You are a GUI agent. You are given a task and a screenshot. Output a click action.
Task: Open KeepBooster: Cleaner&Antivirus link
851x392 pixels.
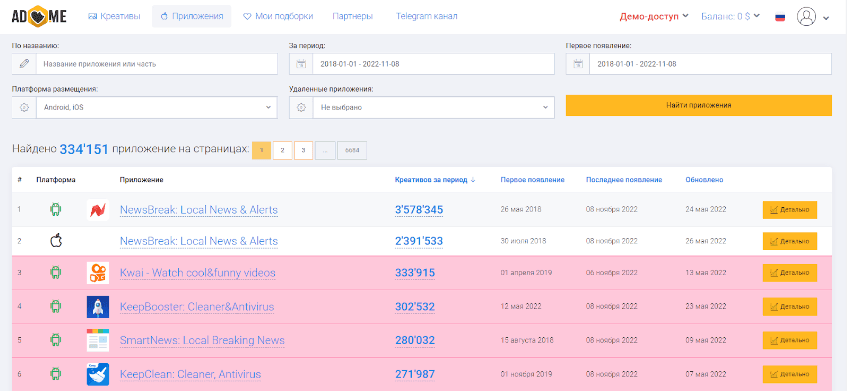point(197,307)
